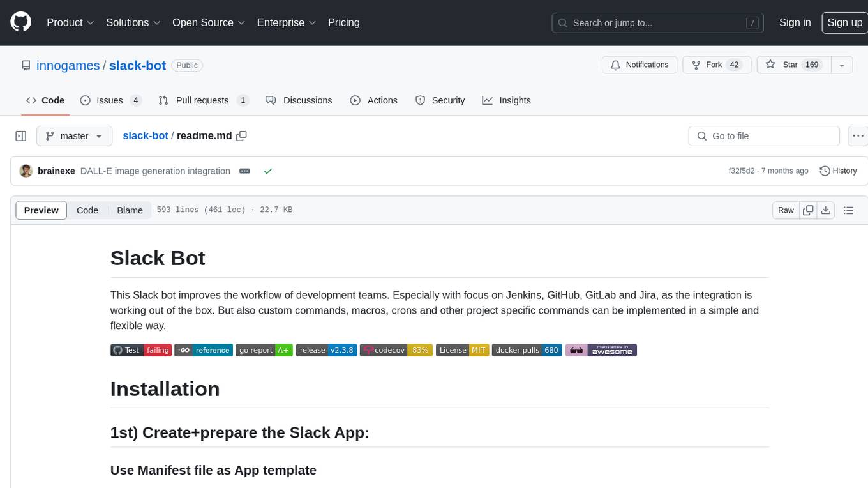Click the Slack Bot heading
Viewport: 868px width, 488px height.
158,258
